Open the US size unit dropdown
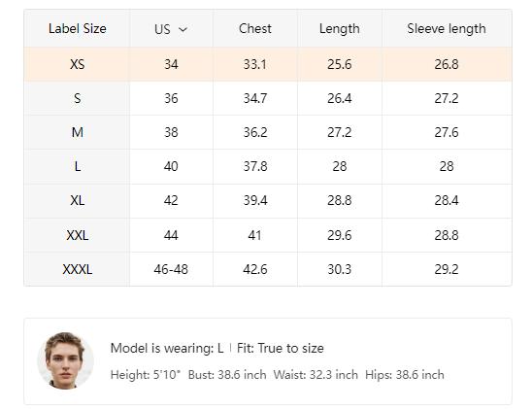Image resolution: width=532 pixels, height=409 pixels. (x=171, y=29)
